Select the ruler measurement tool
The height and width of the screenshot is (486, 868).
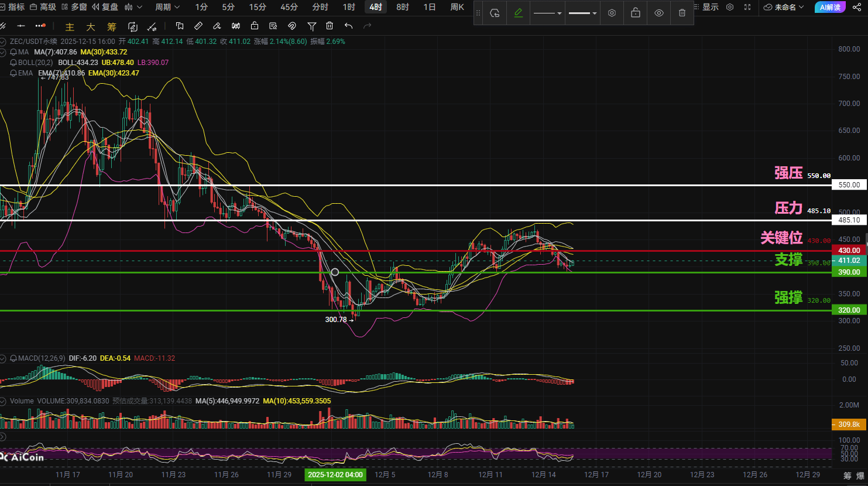point(198,26)
